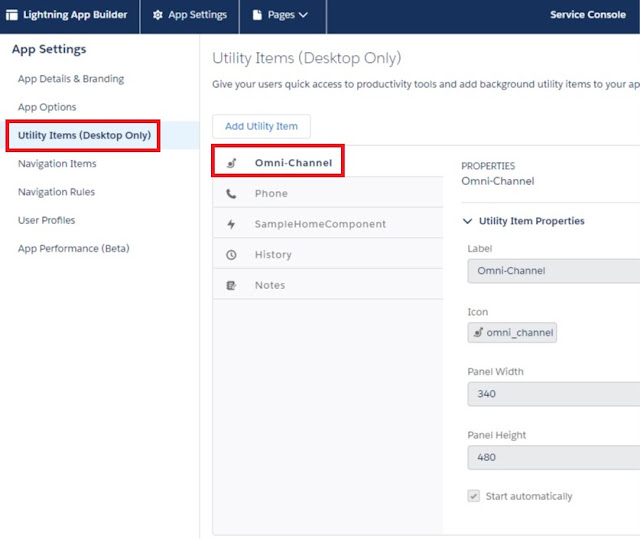Click the Lightning App Builder icon

coord(12,15)
